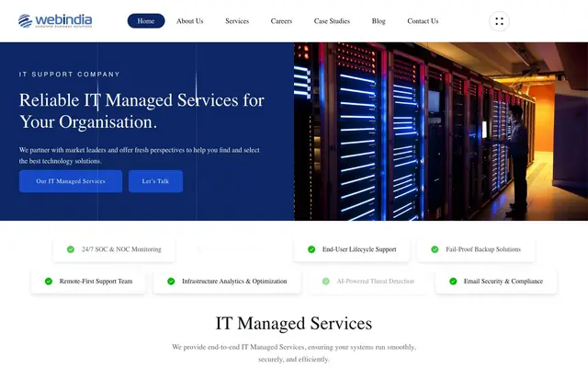The image size is (588, 368).
Task: Click the server room hero image
Action: pos(441,132)
